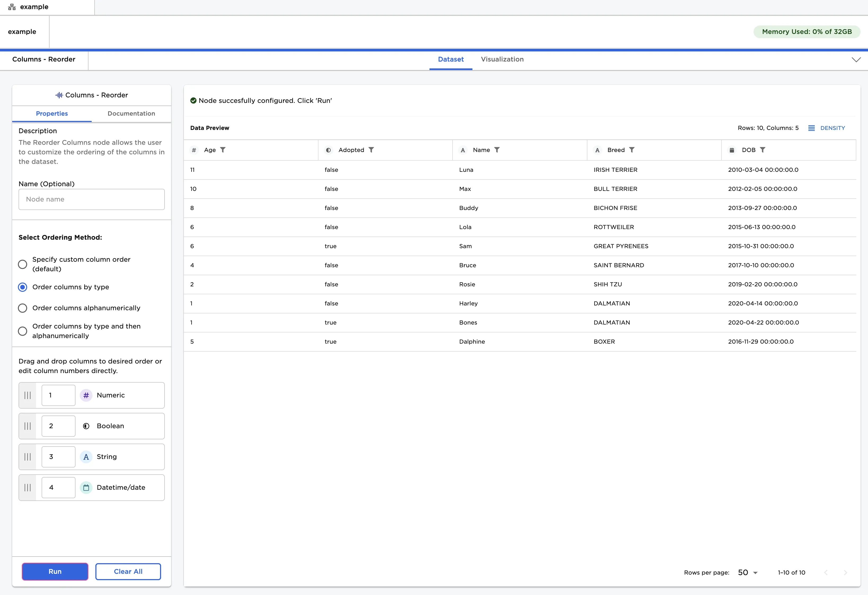868x595 pixels.
Task: Click the filter icon on Age column
Action: pos(223,150)
